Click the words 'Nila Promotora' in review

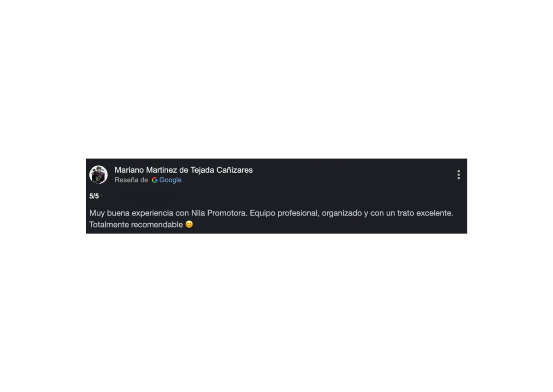coord(219,213)
